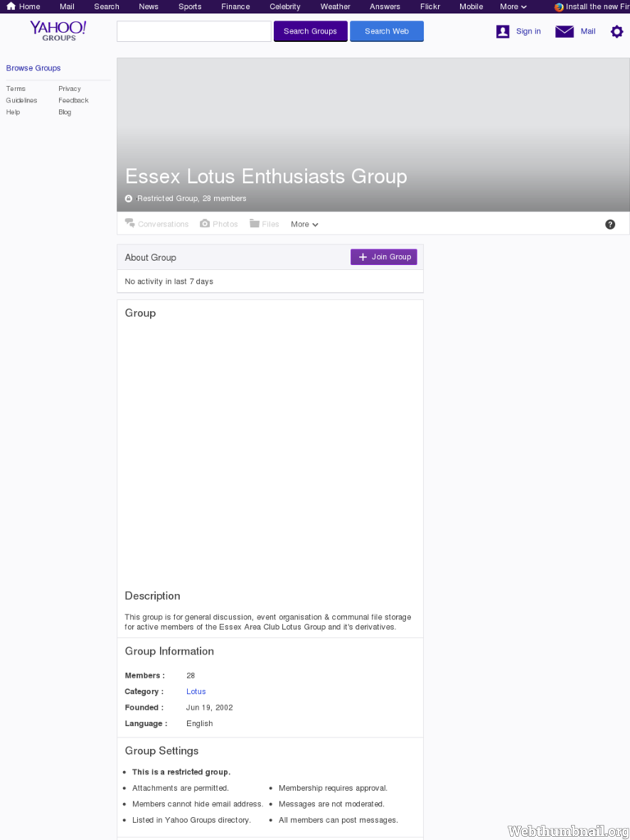Click the Files tab label
Image resolution: width=630 pixels, height=840 pixels.
(271, 225)
